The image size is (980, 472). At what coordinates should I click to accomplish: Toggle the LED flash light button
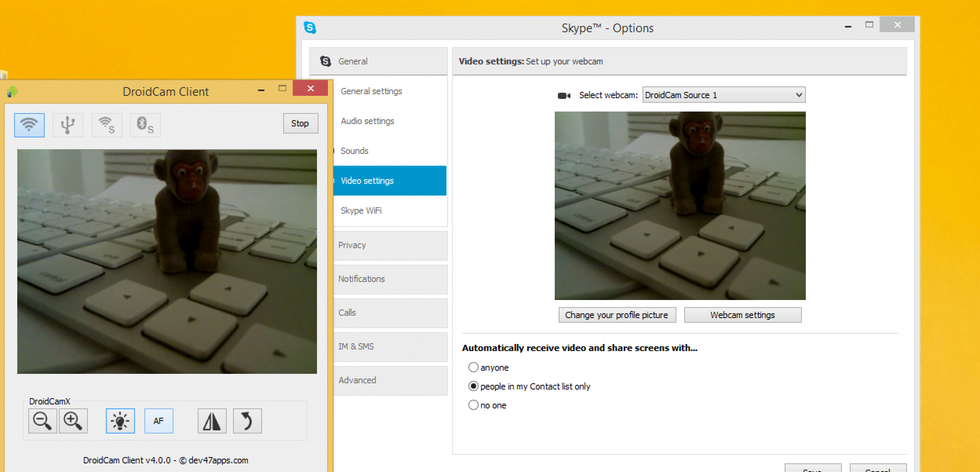(x=120, y=421)
